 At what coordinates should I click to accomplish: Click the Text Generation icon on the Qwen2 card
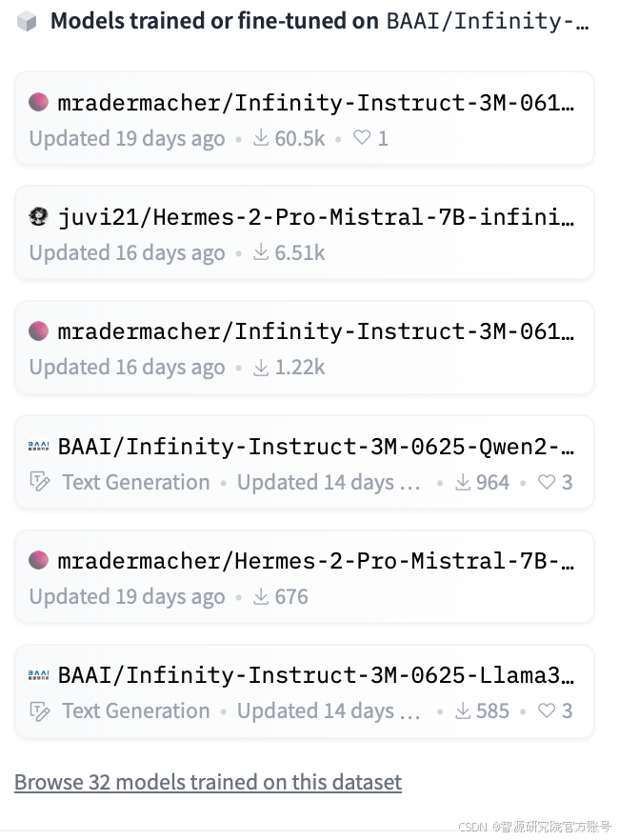pos(39,483)
